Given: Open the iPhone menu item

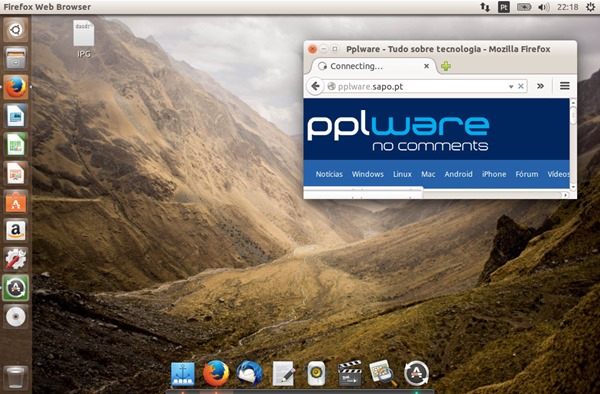Looking at the screenshot, I should (494, 174).
